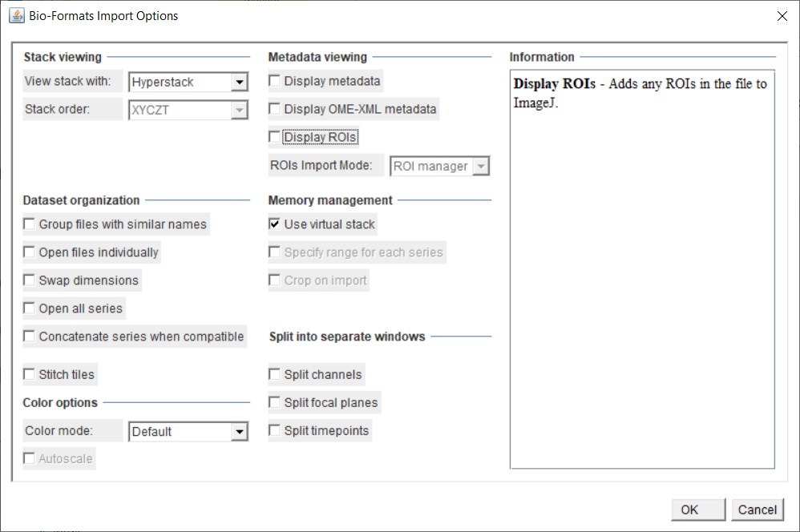
Task: Toggle the Display ROIs checkbox
Action: pos(275,137)
